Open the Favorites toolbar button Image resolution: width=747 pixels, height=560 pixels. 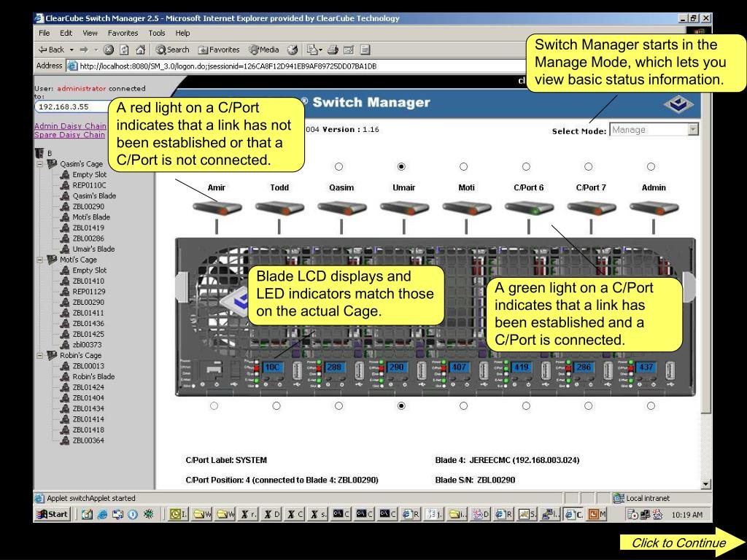point(219,50)
